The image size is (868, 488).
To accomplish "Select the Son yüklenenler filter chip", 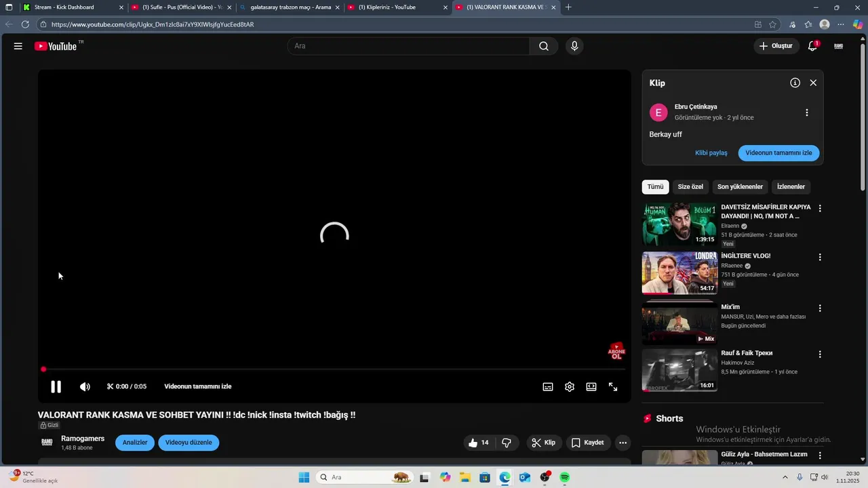I will click(740, 187).
